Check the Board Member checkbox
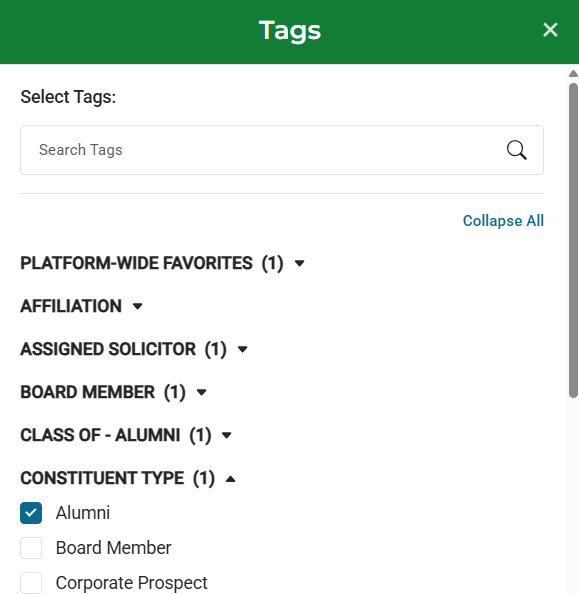The height and width of the screenshot is (594, 579). coord(31,548)
